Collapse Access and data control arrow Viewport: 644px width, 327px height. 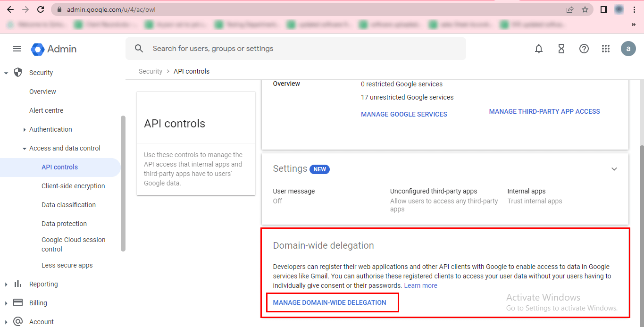tap(25, 148)
